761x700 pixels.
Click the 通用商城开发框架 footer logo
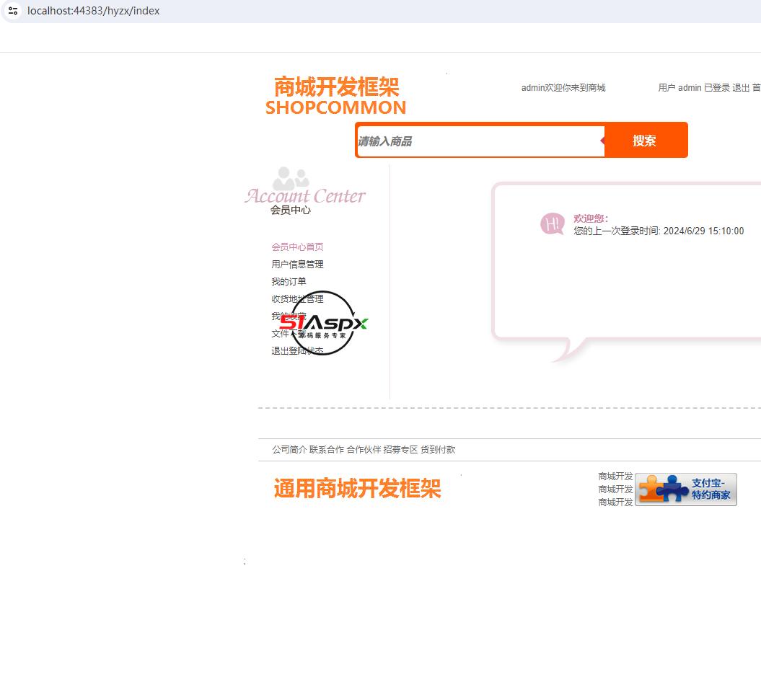click(x=357, y=488)
